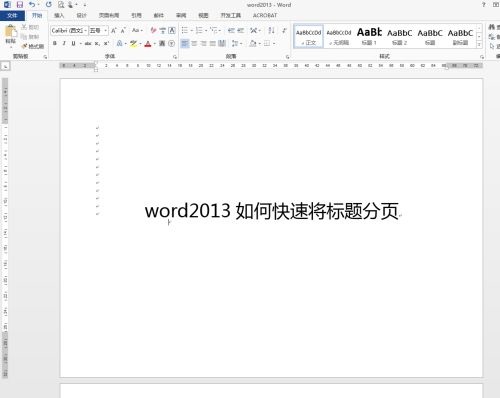Click the Cut scissors icon
This screenshot has width=500, height=398.
(24, 27)
